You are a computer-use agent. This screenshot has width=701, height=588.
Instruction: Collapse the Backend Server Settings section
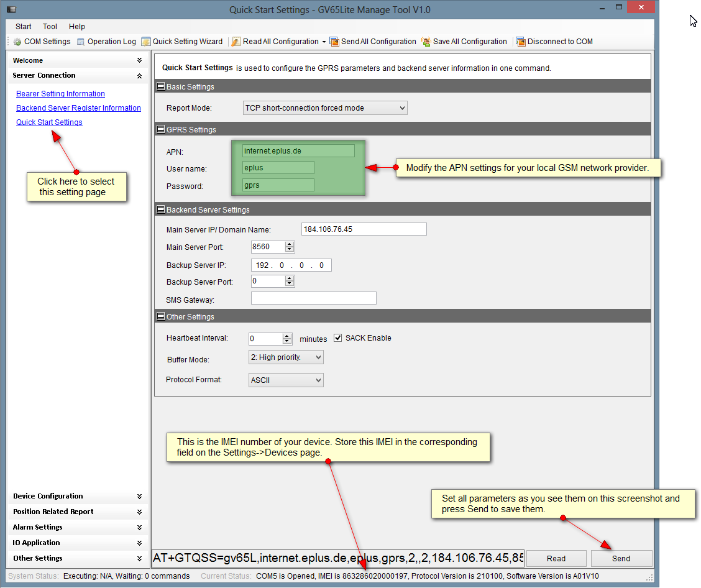(x=161, y=209)
